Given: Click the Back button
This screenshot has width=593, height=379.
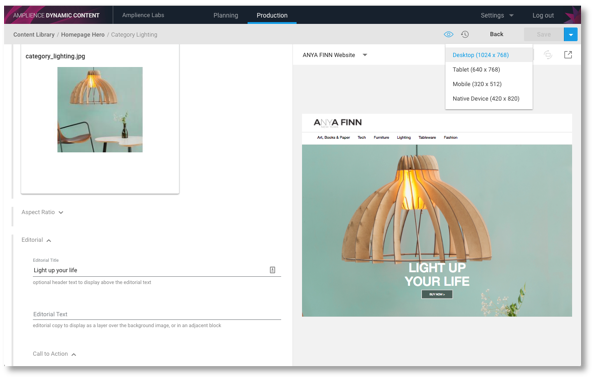Looking at the screenshot, I should pos(496,34).
